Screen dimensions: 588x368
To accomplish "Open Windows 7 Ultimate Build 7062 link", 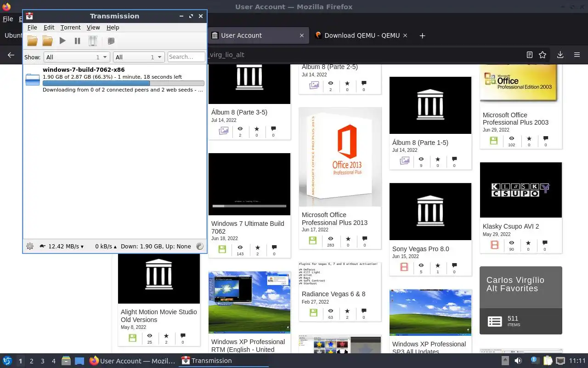I will click(248, 227).
